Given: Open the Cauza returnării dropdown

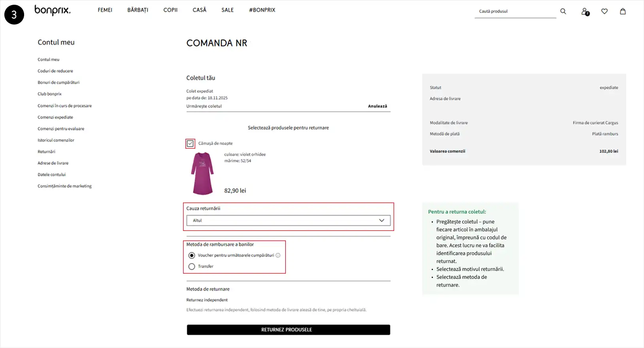Looking at the screenshot, I should click(288, 221).
